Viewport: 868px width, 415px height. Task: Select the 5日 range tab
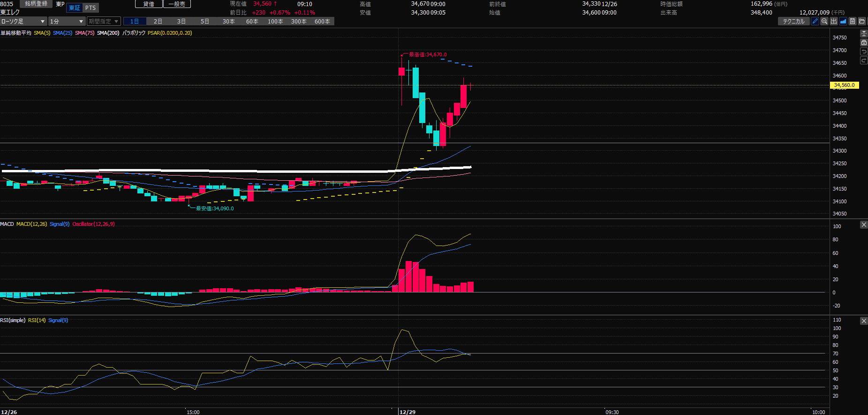205,22
